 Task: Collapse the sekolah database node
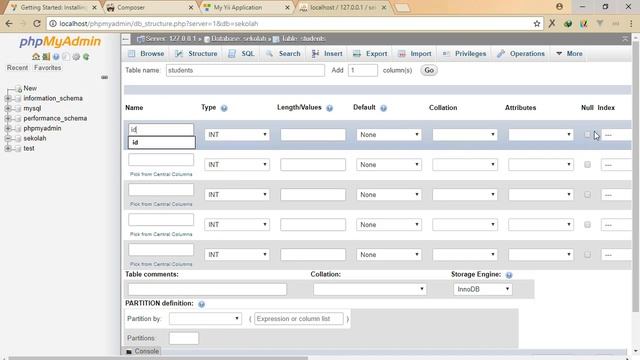pyautogui.click(x=8, y=138)
